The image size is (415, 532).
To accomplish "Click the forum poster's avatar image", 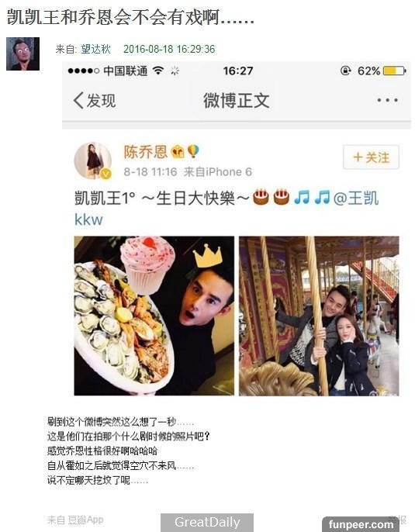I will click(22, 54).
